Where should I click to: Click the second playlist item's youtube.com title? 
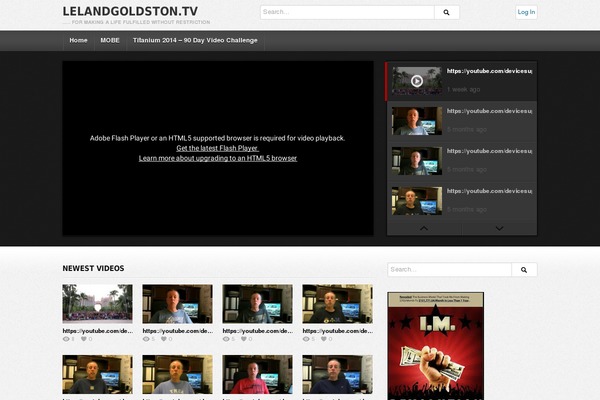(489, 111)
